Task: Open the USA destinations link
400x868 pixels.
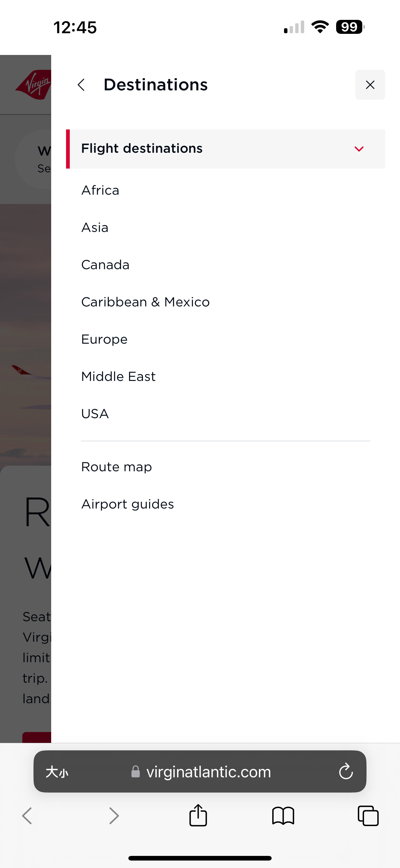Action: click(x=95, y=414)
